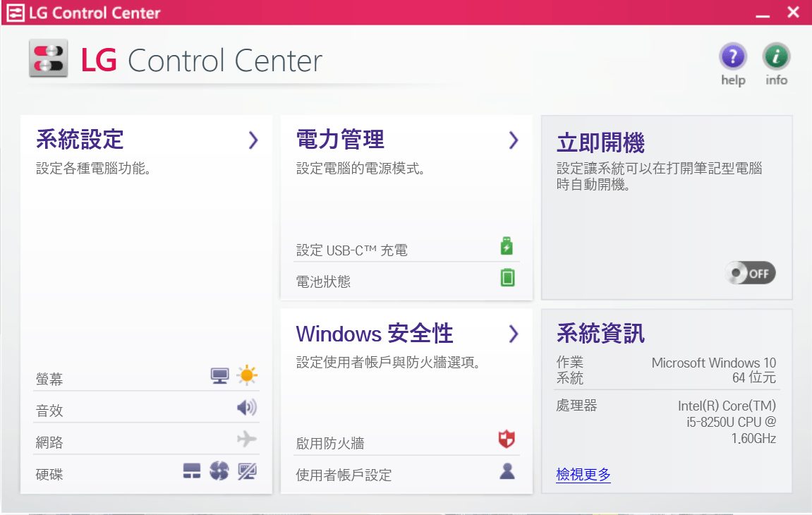This screenshot has height=515, width=812.
Task: Click the green USB-C charging icon
Action: point(507,246)
